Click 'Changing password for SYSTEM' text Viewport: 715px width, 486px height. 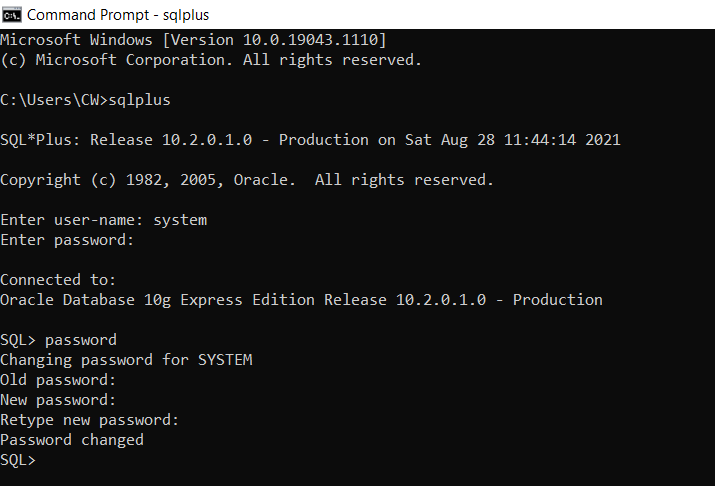[126, 360]
